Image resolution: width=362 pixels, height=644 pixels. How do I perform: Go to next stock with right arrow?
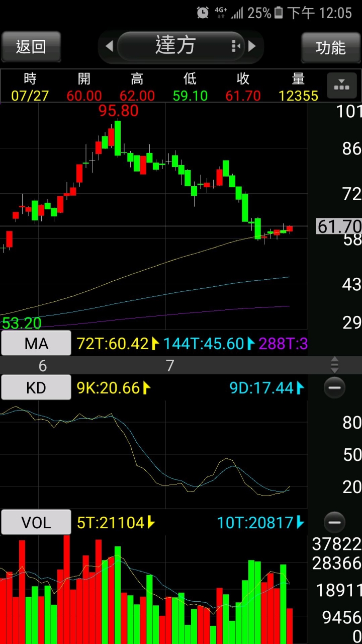click(x=252, y=46)
